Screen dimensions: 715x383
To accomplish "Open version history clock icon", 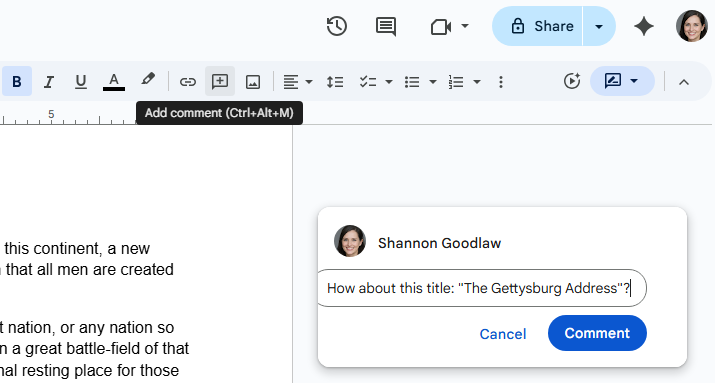I will tap(337, 26).
